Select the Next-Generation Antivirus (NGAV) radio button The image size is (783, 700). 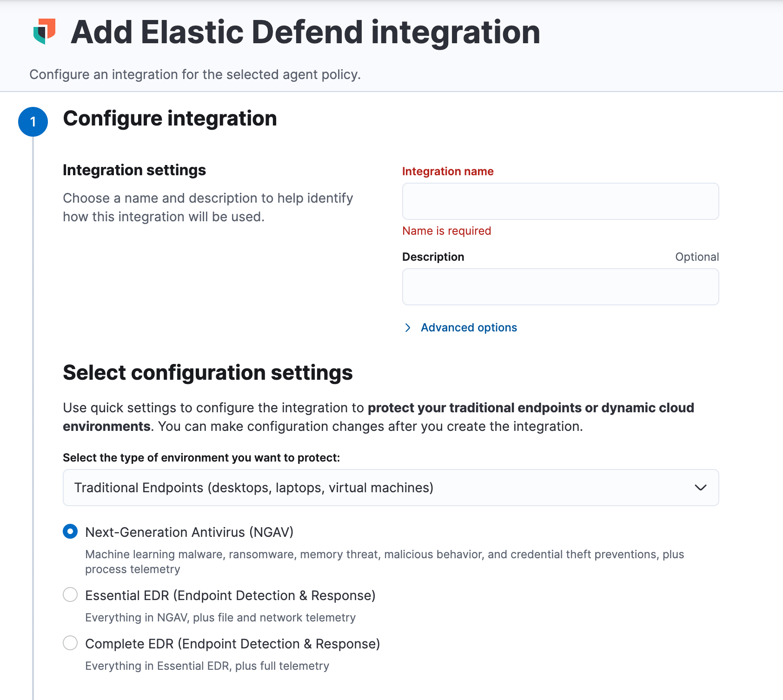click(70, 531)
